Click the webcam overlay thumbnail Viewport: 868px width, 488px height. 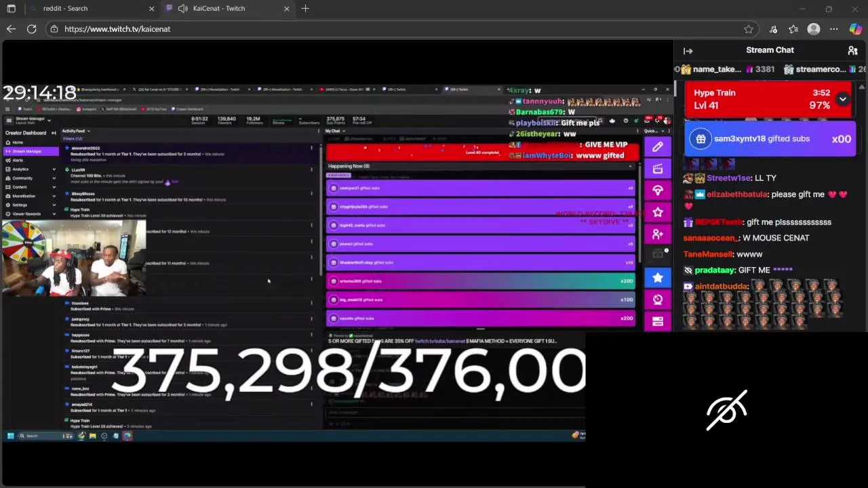73,258
